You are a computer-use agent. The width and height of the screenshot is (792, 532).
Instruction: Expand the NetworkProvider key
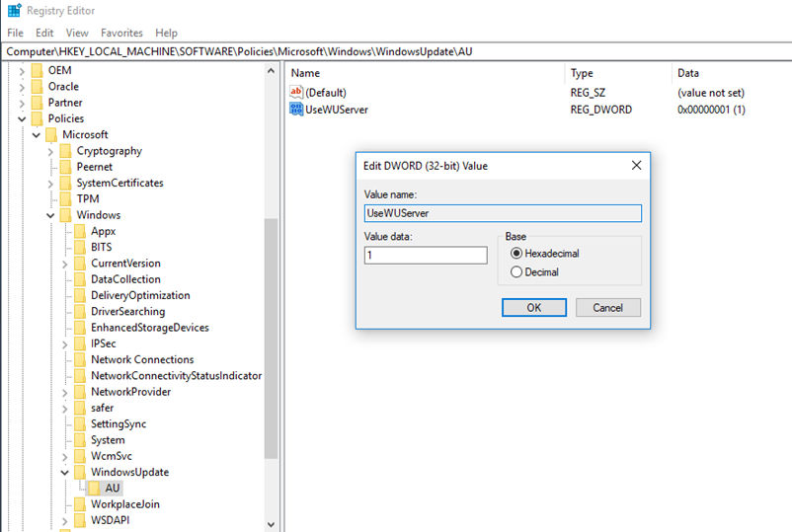[x=64, y=393]
